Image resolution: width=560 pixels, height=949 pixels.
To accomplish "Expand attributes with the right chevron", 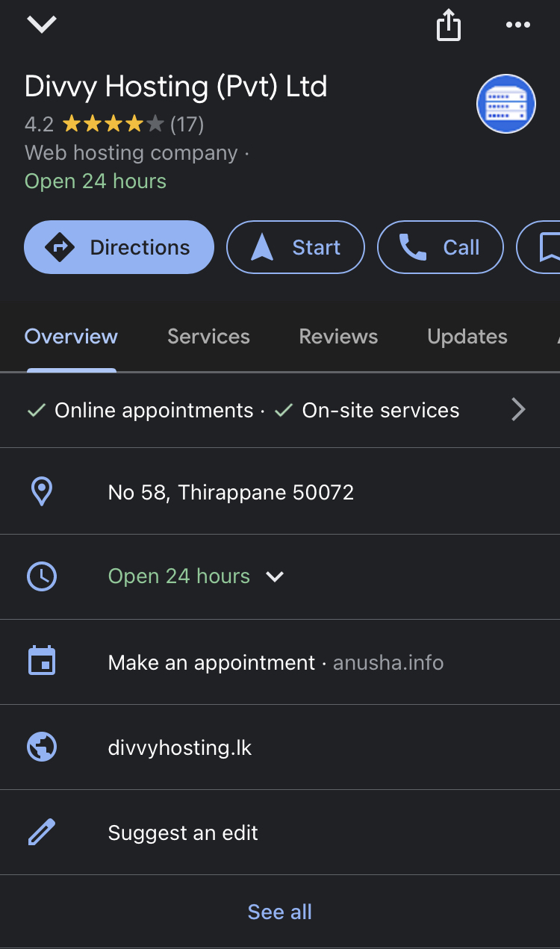I will point(518,410).
